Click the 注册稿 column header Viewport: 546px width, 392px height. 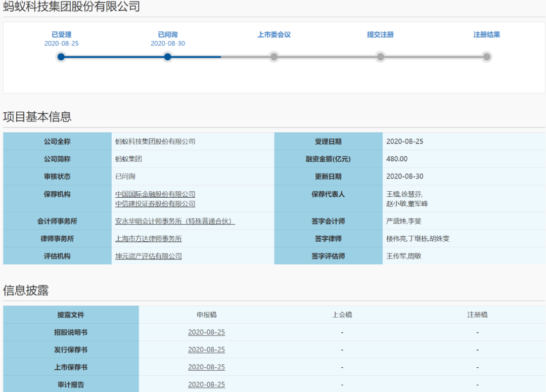(477, 315)
